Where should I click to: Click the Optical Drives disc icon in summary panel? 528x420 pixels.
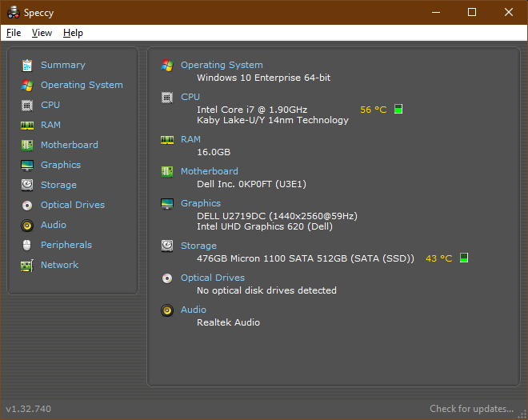pyautogui.click(x=167, y=278)
